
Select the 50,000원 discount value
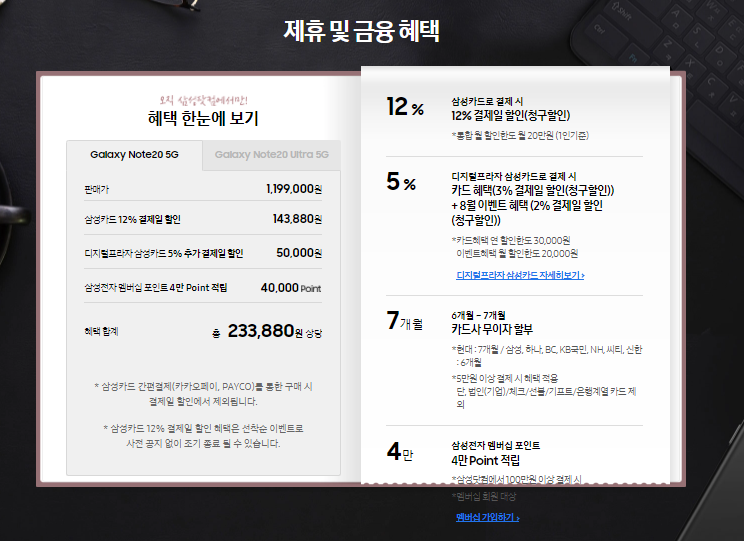click(x=299, y=253)
